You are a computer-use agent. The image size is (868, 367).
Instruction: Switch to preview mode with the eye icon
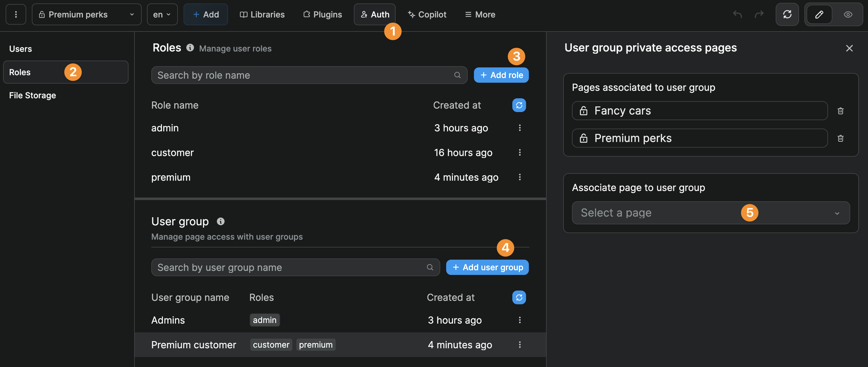click(848, 14)
